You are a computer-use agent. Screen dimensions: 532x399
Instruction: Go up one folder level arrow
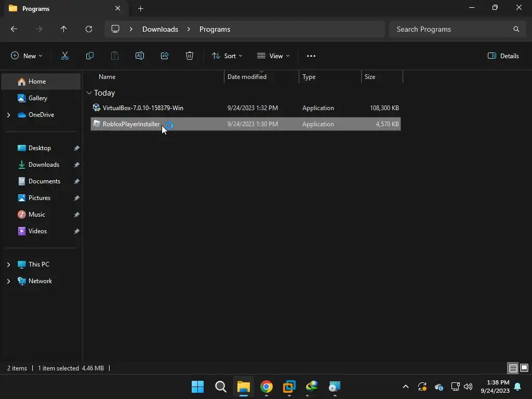click(x=63, y=29)
